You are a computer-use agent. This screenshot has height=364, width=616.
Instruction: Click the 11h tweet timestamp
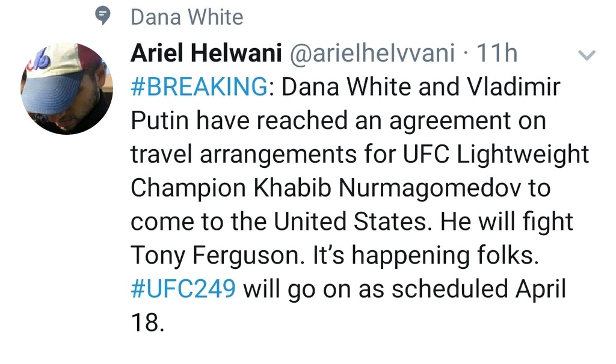[x=497, y=54]
